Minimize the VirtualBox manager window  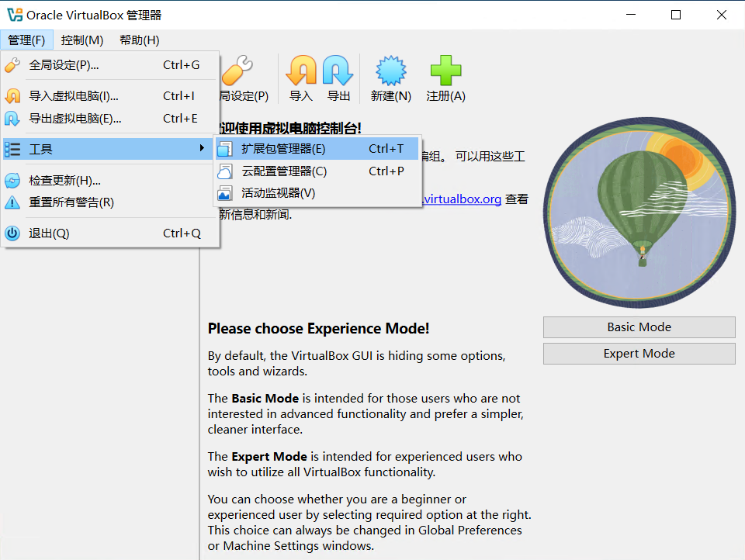pos(631,15)
